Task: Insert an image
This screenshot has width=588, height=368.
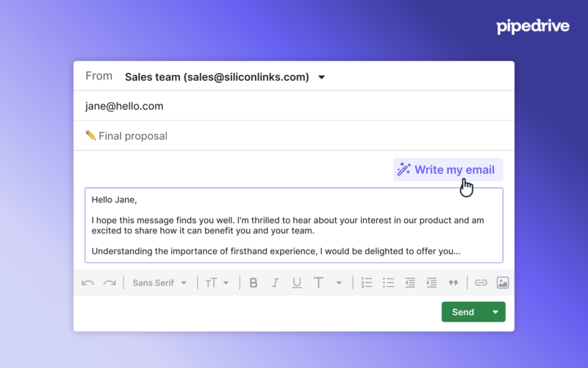Action: click(503, 283)
